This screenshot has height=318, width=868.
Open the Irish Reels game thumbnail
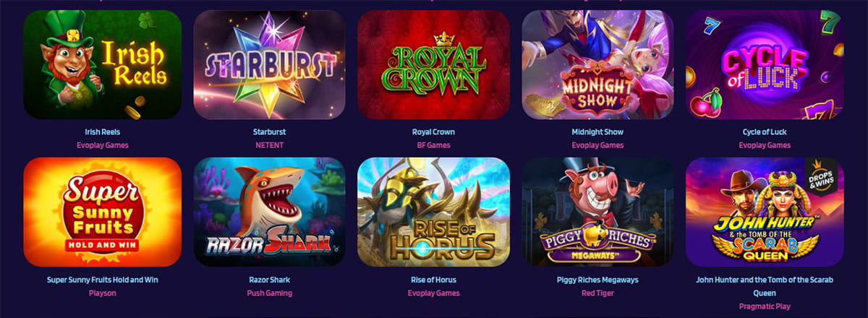tap(102, 64)
